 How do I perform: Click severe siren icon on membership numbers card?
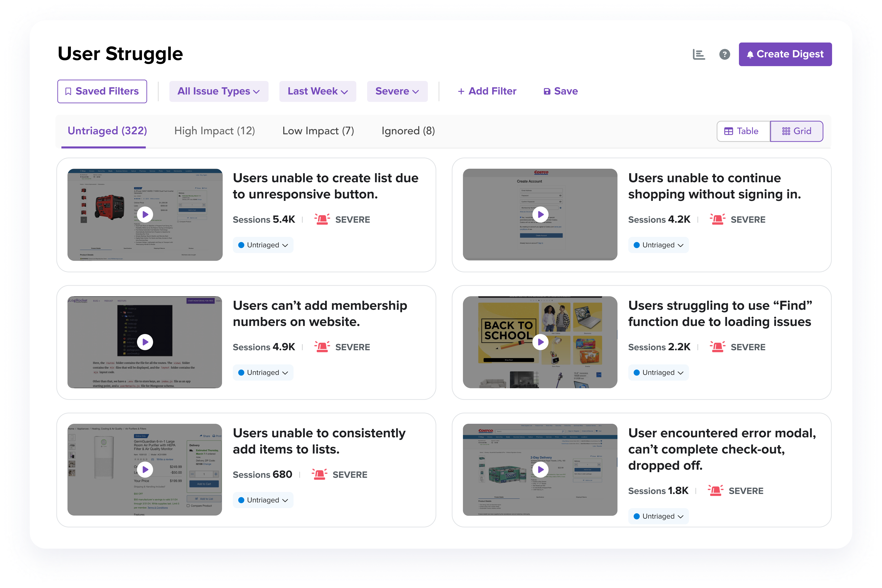322,347
